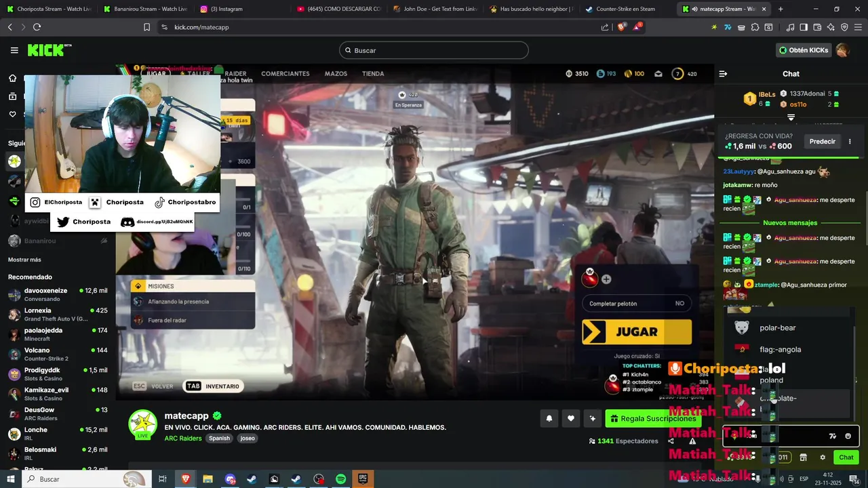
Task: Click the ARC Raiders category link
Action: 183,439
